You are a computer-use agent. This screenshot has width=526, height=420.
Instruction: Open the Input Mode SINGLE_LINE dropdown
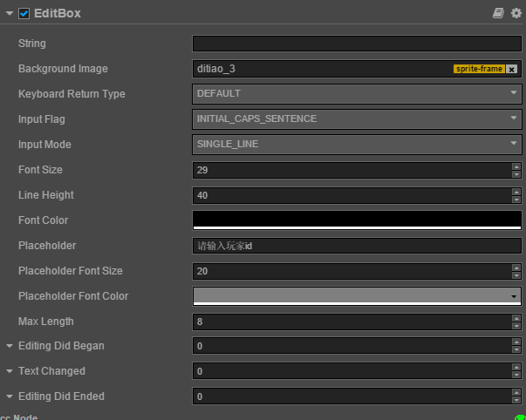356,144
